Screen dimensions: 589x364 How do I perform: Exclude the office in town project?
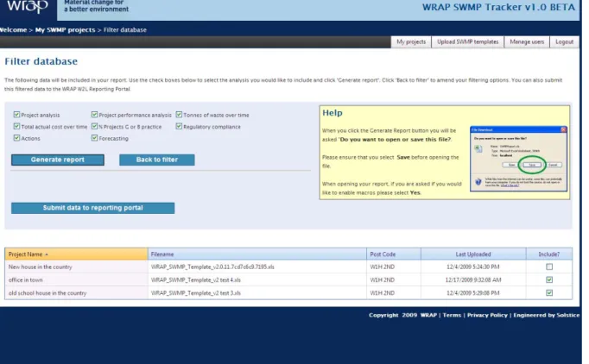549,279
